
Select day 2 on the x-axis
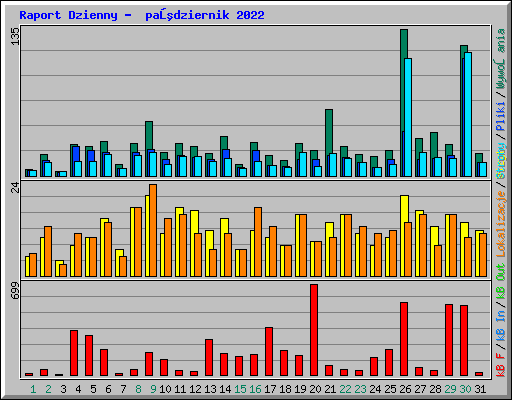click(x=48, y=389)
